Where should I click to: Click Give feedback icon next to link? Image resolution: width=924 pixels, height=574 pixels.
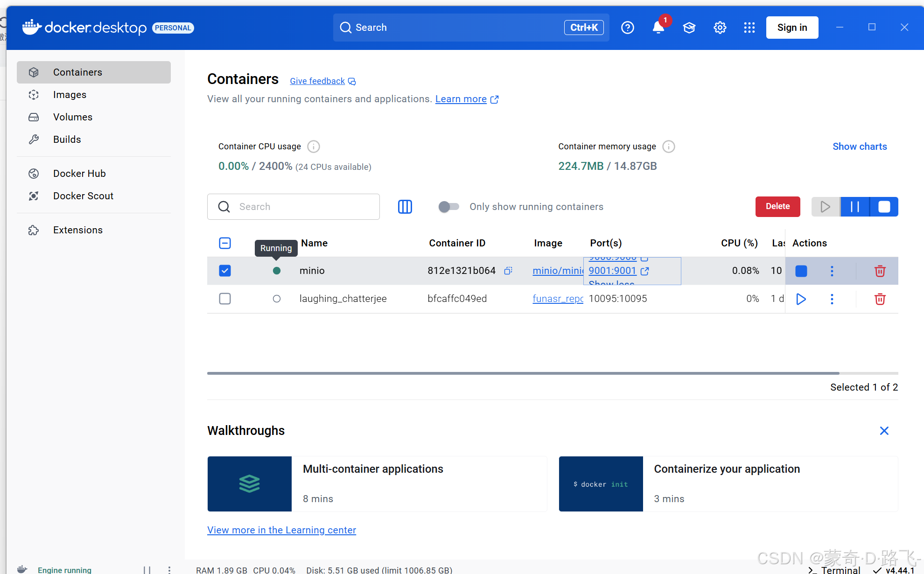tap(352, 81)
